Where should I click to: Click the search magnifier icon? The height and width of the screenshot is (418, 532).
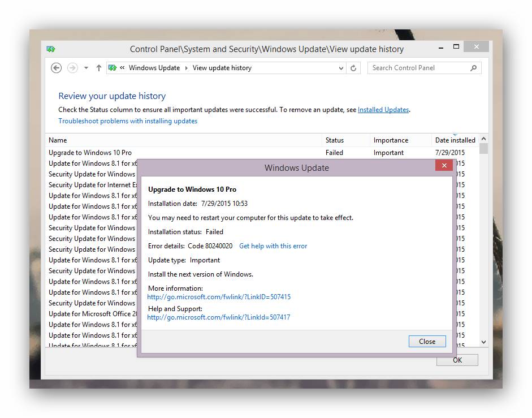tap(473, 68)
